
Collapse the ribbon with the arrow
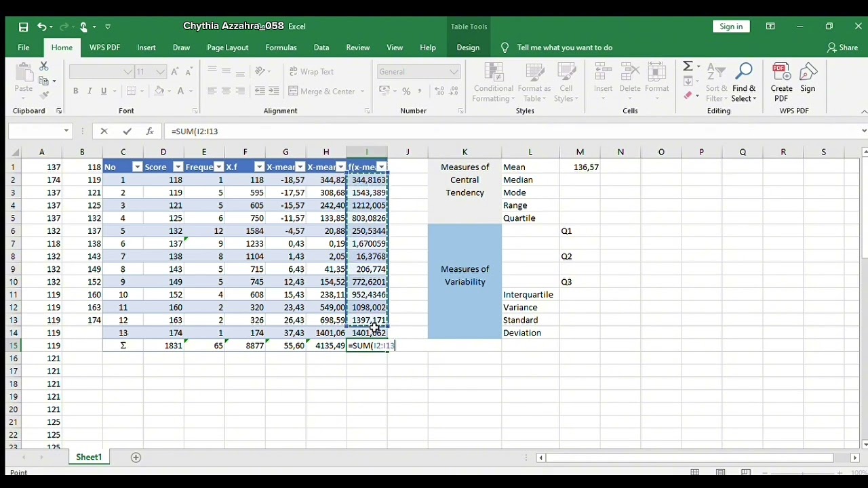[x=863, y=111]
